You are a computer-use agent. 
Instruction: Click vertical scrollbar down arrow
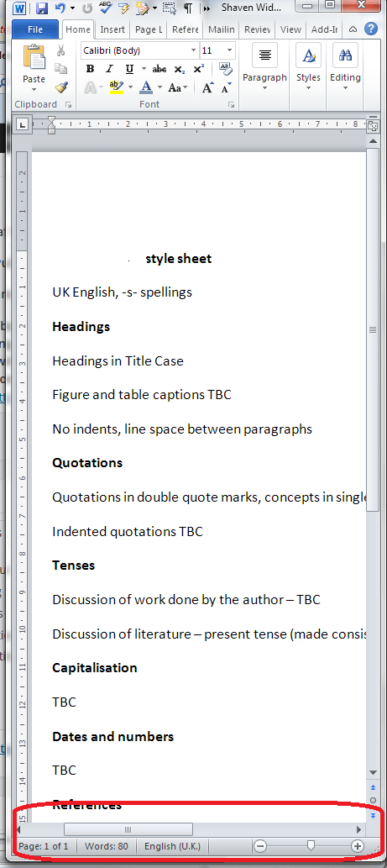[x=373, y=773]
